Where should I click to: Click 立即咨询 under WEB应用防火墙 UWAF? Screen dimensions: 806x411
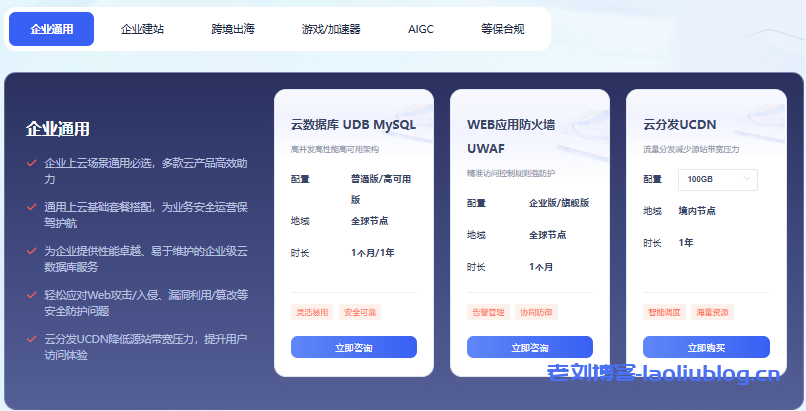(530, 347)
